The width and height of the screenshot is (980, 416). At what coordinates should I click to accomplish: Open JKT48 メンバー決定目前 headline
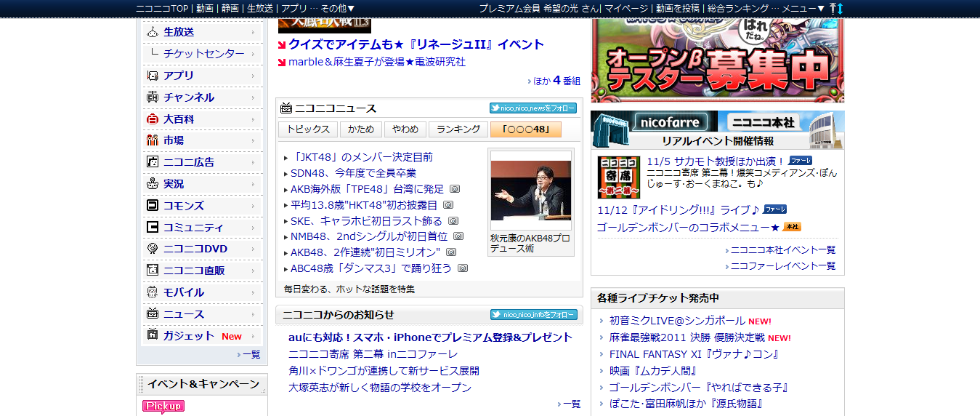[362, 157]
